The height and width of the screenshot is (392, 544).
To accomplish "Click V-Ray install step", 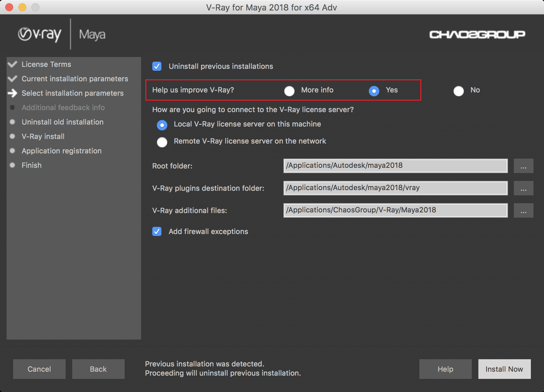I will pos(43,136).
